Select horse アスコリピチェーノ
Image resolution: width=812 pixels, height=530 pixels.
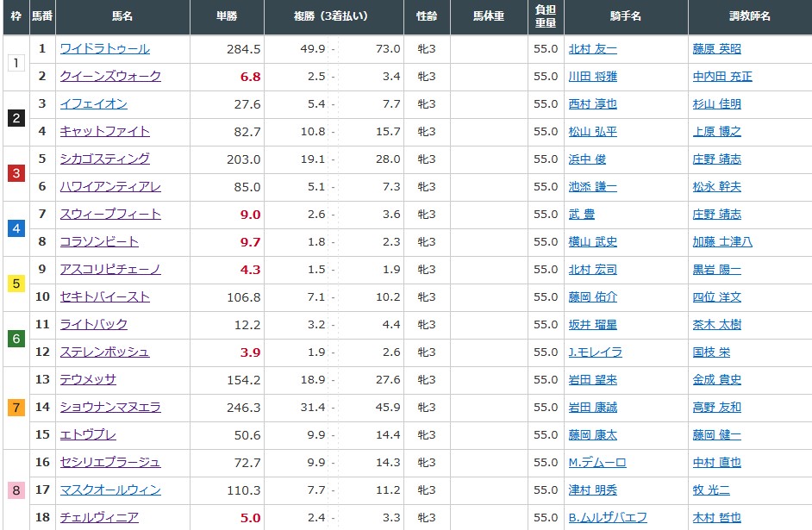(x=110, y=270)
